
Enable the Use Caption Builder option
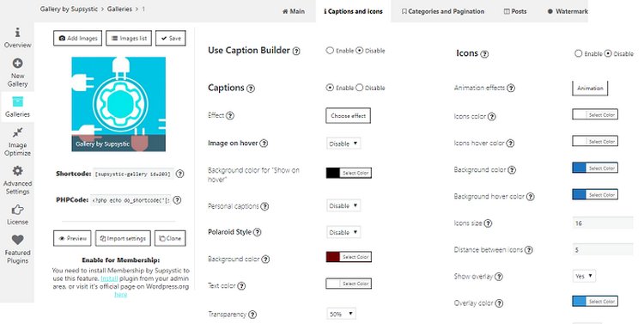click(330, 51)
